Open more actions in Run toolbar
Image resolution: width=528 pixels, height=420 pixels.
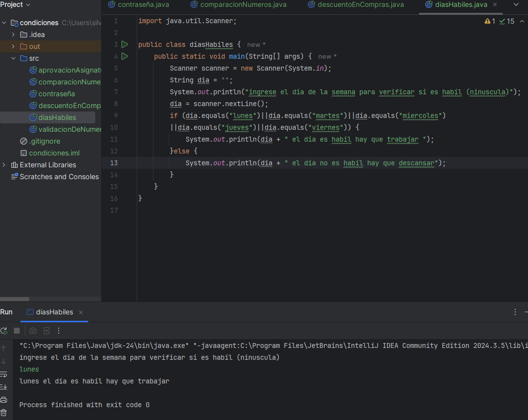59,331
